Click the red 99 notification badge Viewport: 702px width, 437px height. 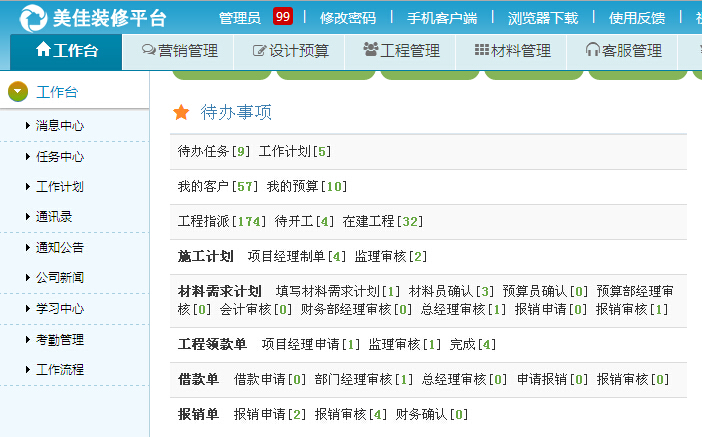click(283, 17)
